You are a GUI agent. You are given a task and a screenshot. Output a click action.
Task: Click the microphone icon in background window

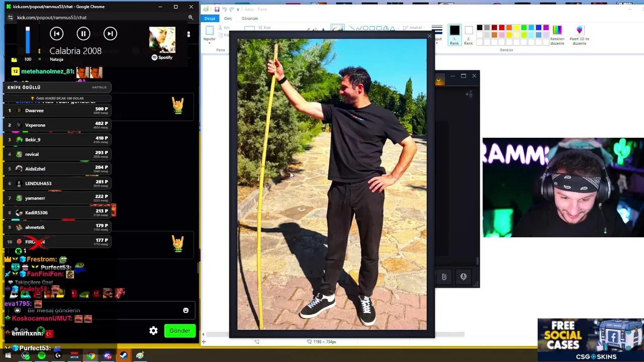point(463,277)
